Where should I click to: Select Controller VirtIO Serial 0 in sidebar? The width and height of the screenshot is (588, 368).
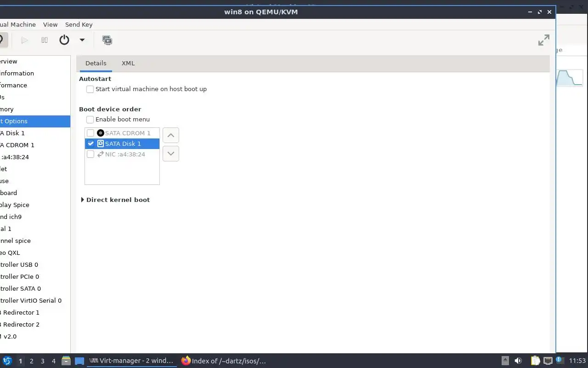click(35, 300)
